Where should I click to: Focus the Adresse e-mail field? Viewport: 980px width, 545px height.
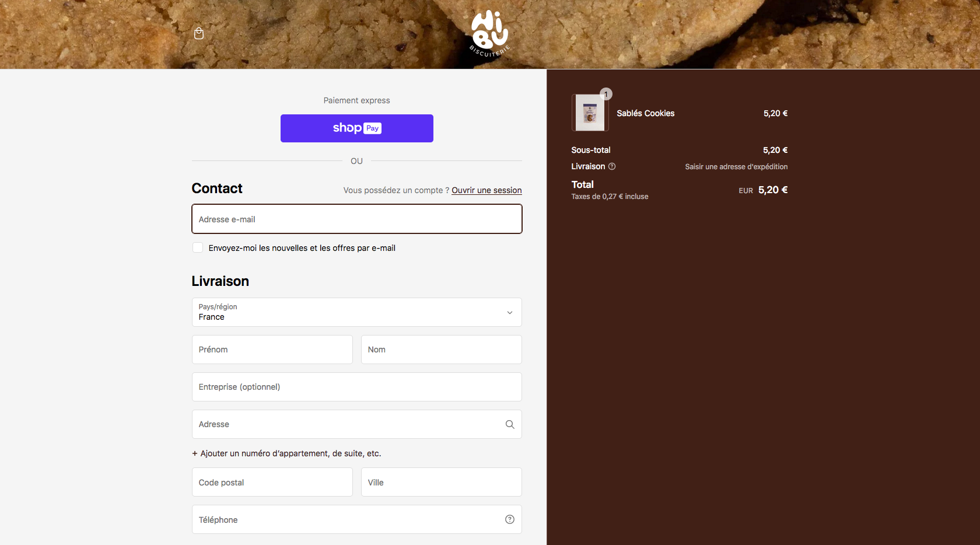pos(357,219)
